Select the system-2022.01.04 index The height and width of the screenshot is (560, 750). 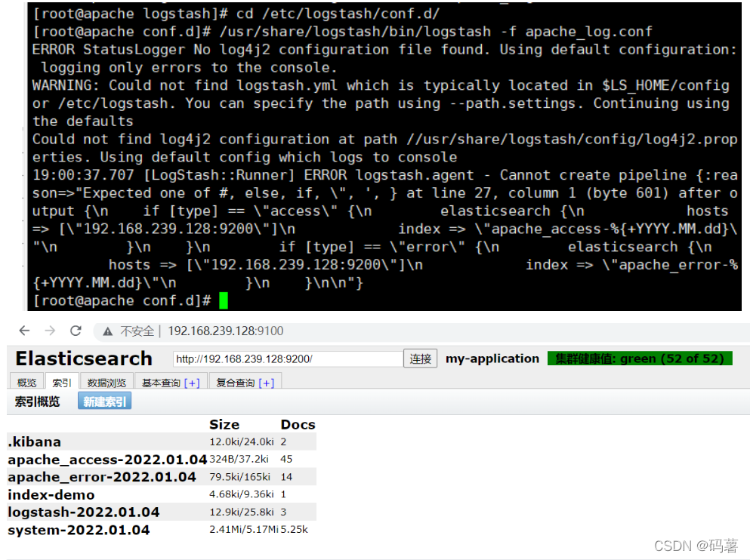point(79,530)
